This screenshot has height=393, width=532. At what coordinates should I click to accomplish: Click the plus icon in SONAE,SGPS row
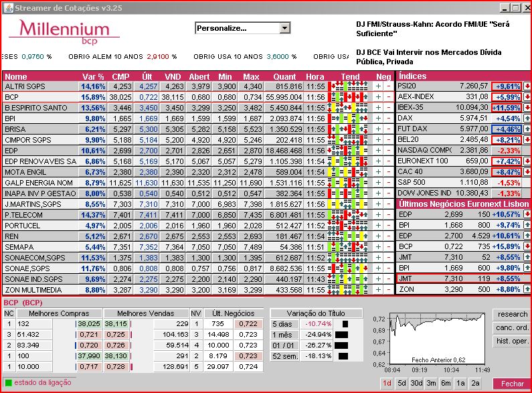coord(378,268)
